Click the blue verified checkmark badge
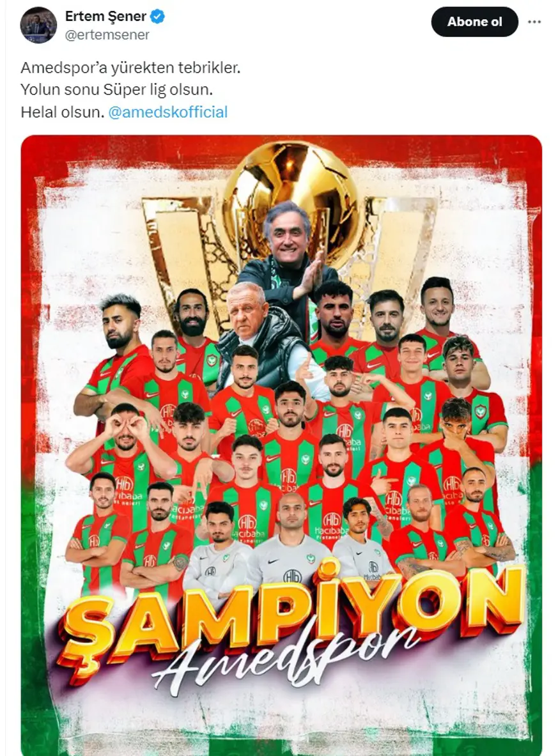The height and width of the screenshot is (756, 558). 158,17
